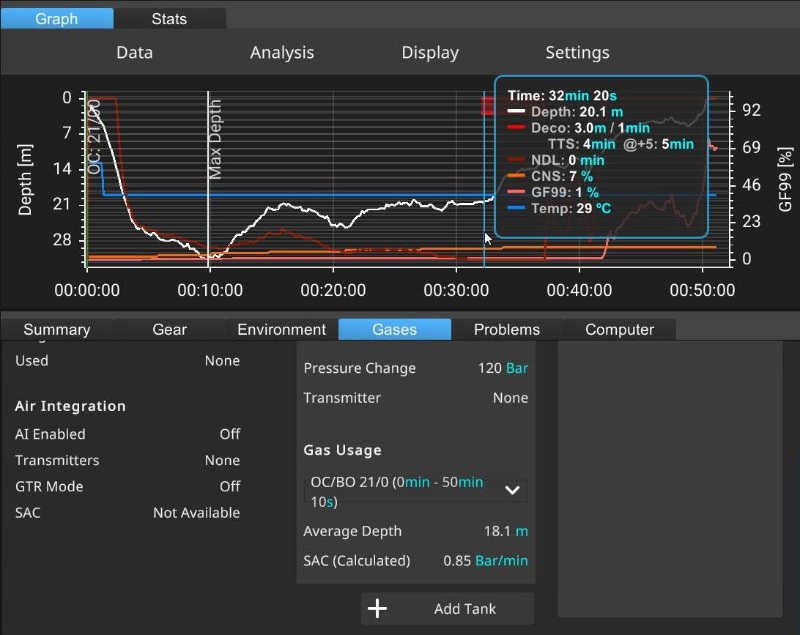Click the chevron arrow in Gas Usage selector
Screen dimensions: 800x635
coord(512,491)
